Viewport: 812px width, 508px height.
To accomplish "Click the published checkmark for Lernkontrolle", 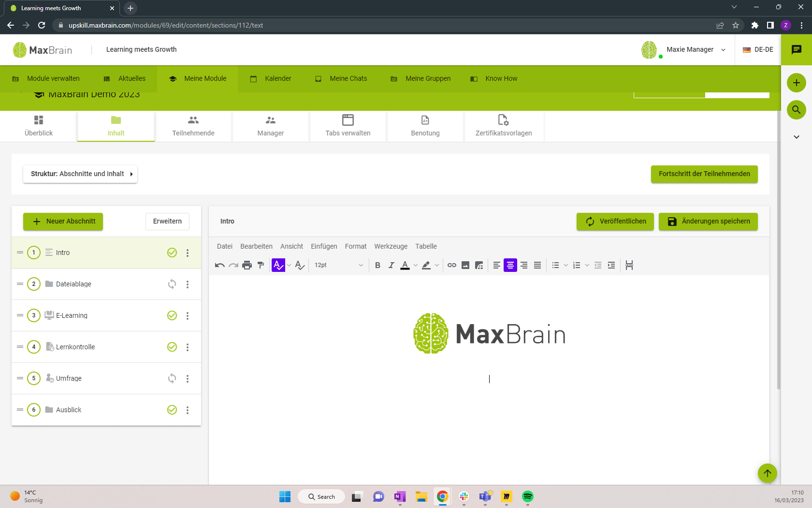I will 172,347.
